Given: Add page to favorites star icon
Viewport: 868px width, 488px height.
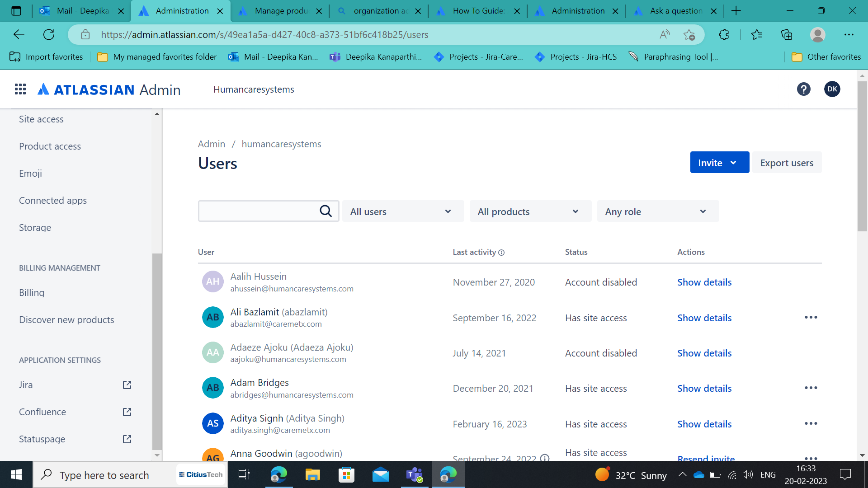Looking at the screenshot, I should click(x=689, y=34).
